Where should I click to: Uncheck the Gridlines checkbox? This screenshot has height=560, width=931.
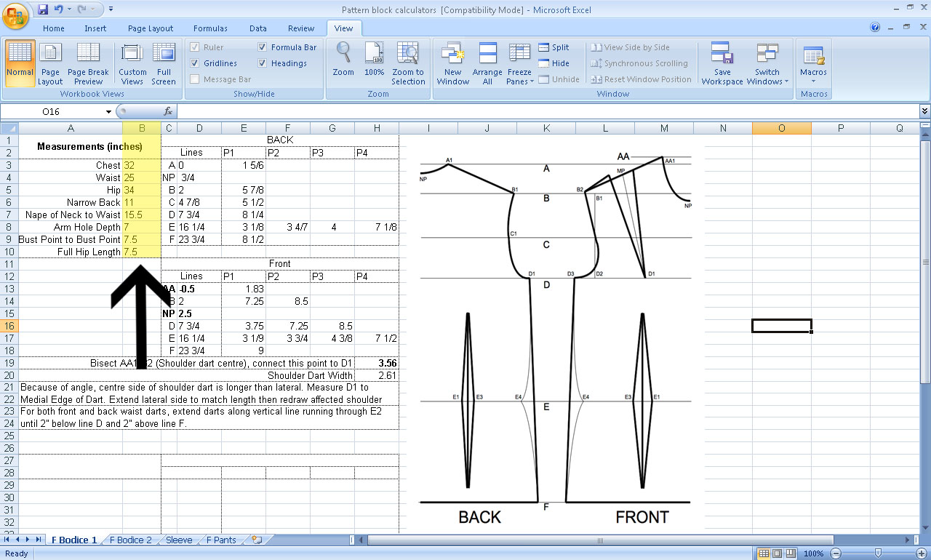tap(195, 63)
